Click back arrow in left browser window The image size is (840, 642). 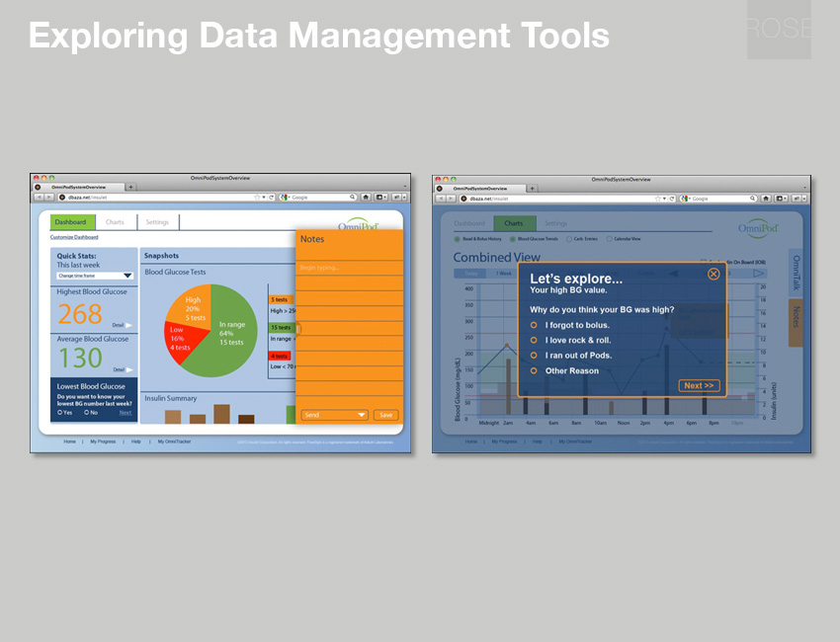click(x=39, y=197)
